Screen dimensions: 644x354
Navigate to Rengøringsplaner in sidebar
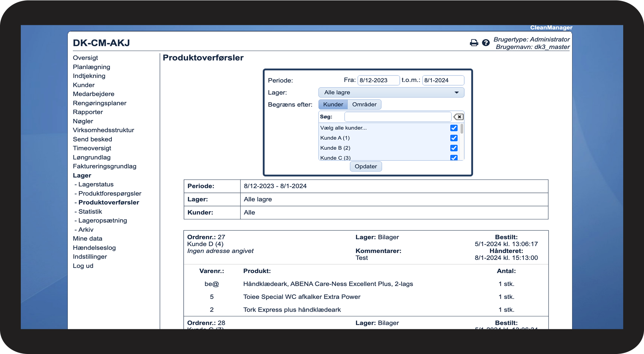coord(99,103)
